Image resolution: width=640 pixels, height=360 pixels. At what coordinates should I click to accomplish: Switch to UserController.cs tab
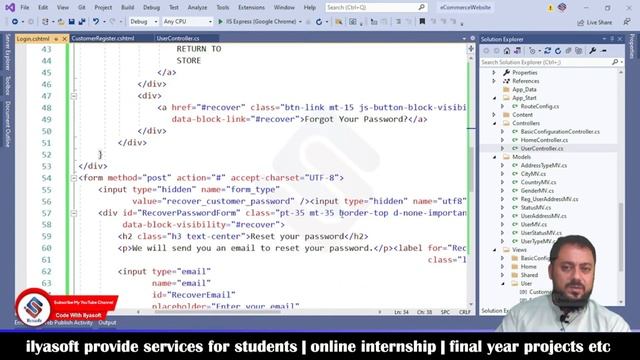(178, 38)
